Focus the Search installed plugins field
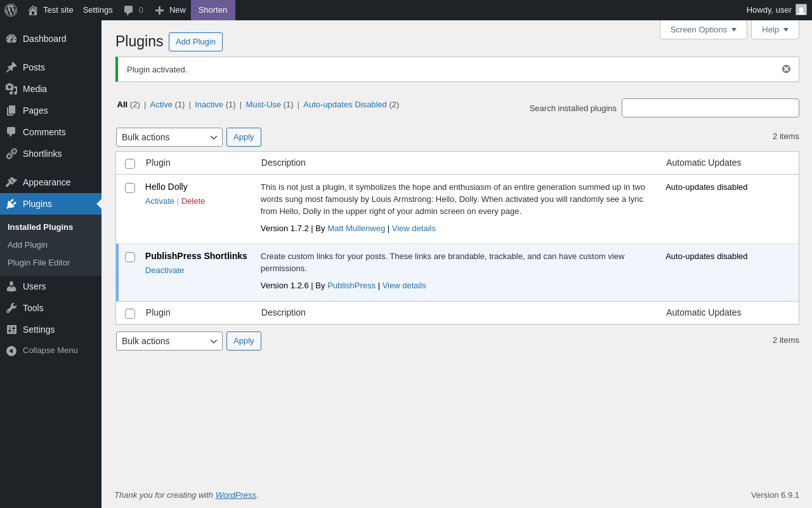 pyautogui.click(x=710, y=108)
